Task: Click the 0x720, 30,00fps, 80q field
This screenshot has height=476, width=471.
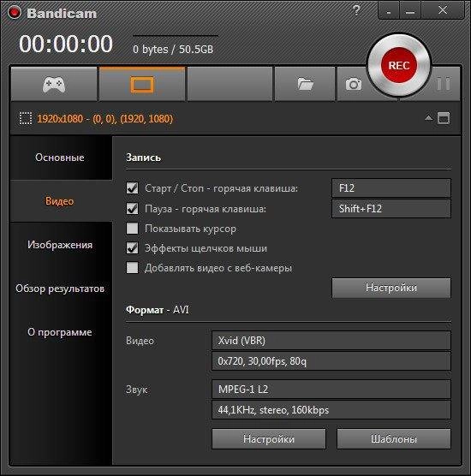Action: [331, 361]
